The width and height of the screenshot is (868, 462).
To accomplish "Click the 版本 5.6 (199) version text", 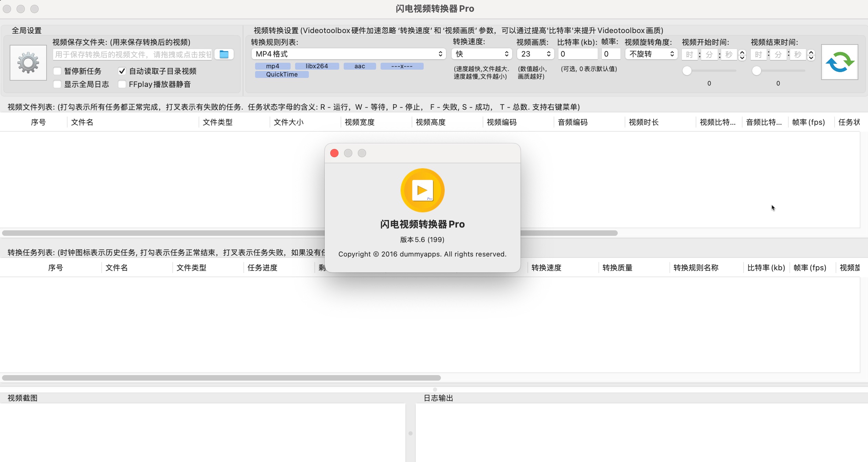I will pyautogui.click(x=422, y=240).
